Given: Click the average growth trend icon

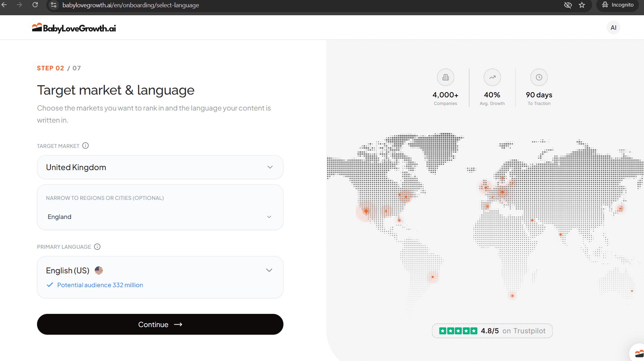Looking at the screenshot, I should [492, 77].
